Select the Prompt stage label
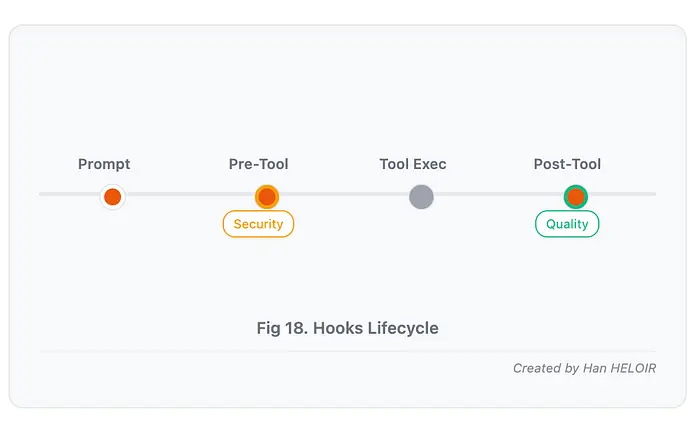The image size is (700, 429). [x=104, y=164]
